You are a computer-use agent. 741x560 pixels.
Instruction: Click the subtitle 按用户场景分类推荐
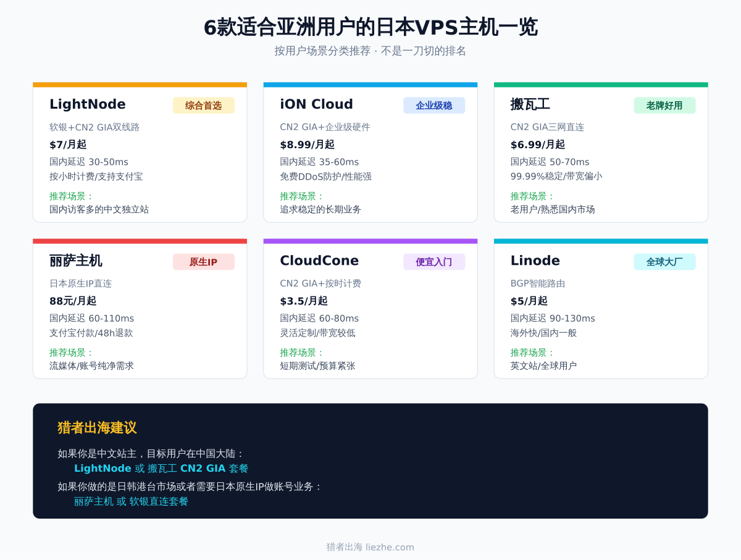tap(322, 51)
